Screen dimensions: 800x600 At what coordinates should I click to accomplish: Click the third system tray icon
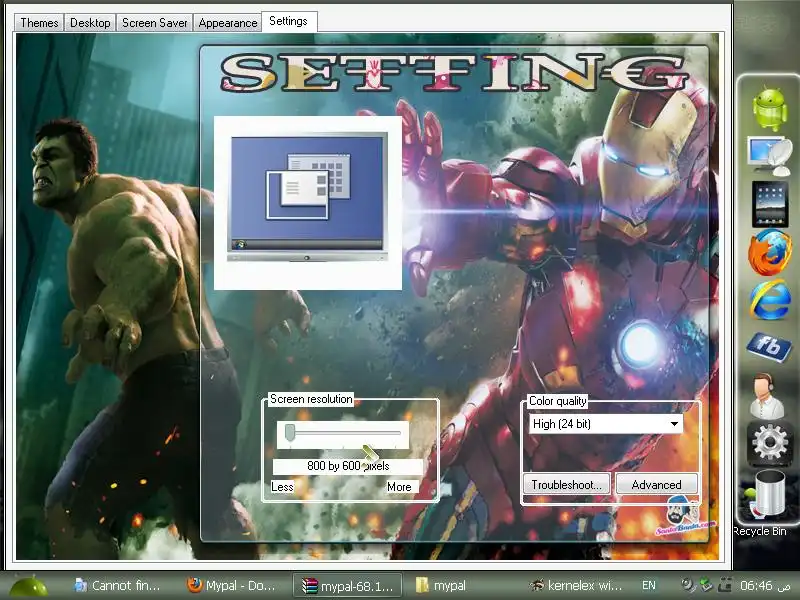point(724,585)
